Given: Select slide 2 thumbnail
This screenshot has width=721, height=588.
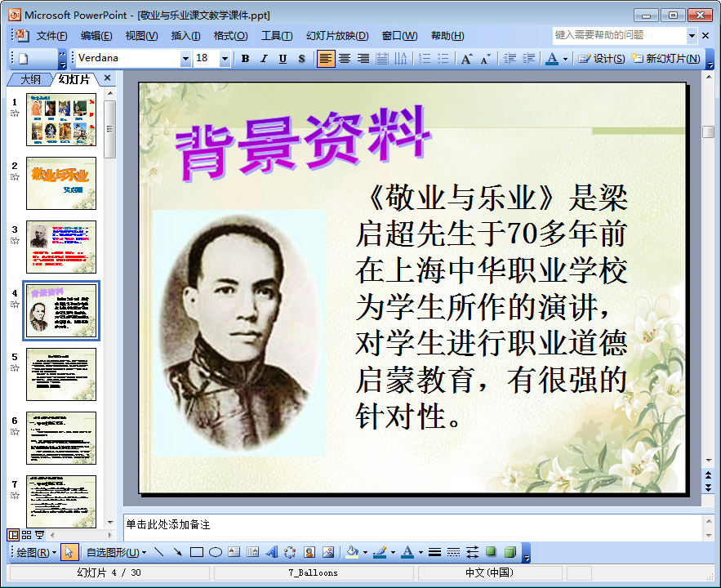Looking at the screenshot, I should (x=61, y=184).
